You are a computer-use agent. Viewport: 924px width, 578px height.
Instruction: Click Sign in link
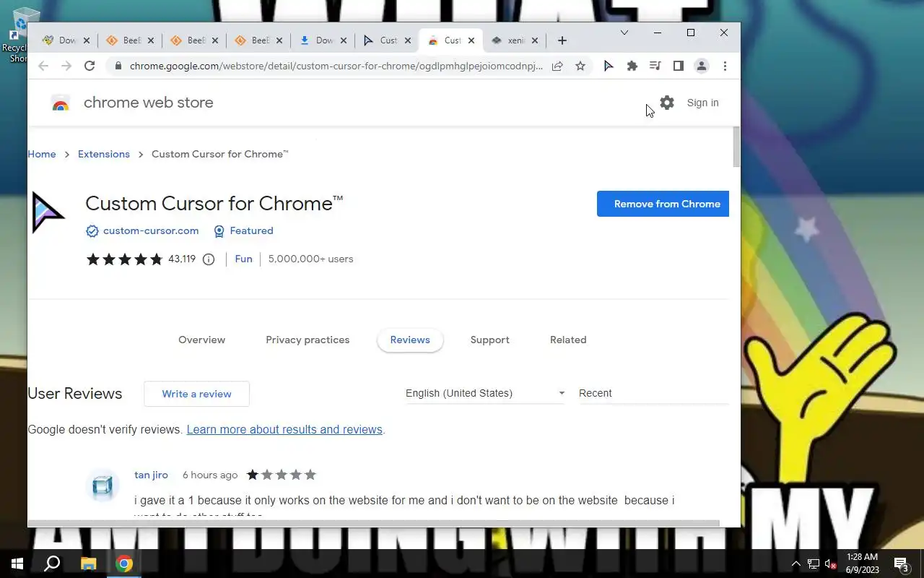(702, 103)
